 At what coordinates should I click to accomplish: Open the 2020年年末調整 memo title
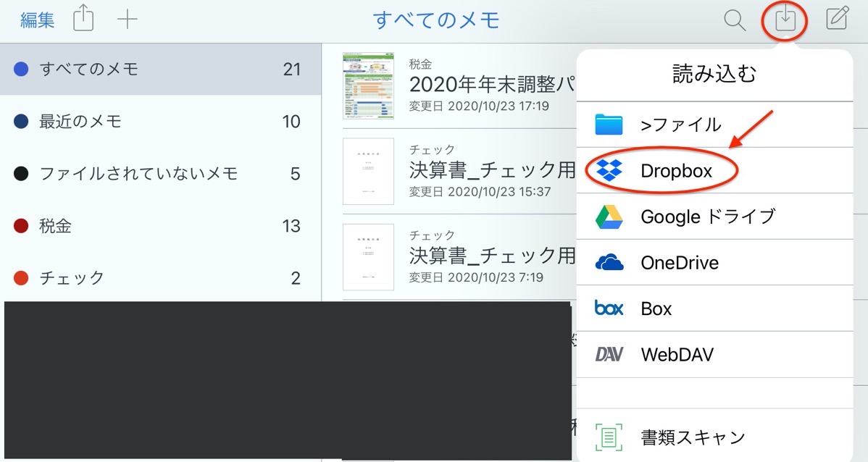coord(492,84)
